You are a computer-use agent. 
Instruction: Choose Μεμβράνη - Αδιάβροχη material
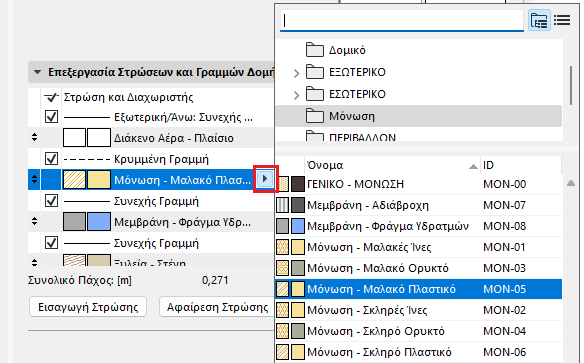click(419, 205)
